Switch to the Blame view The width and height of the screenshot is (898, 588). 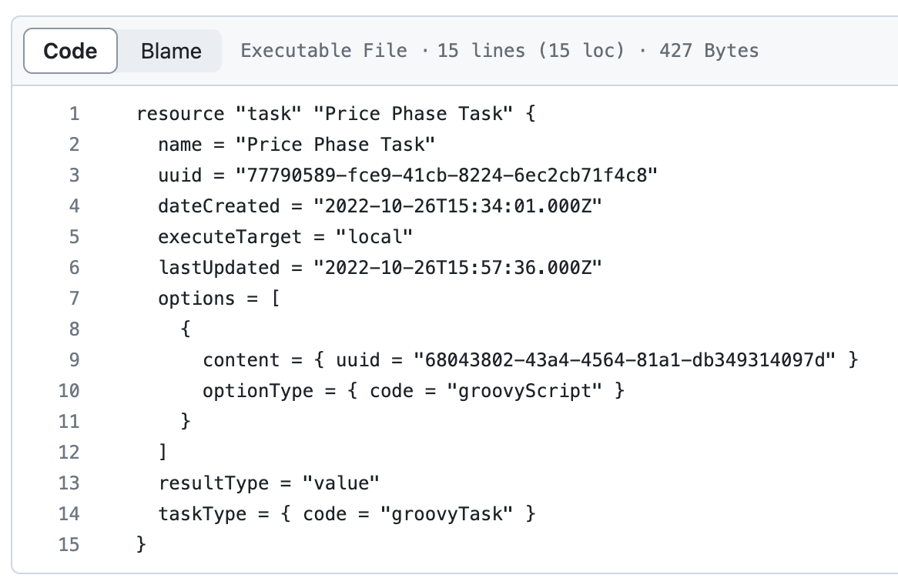(x=169, y=51)
